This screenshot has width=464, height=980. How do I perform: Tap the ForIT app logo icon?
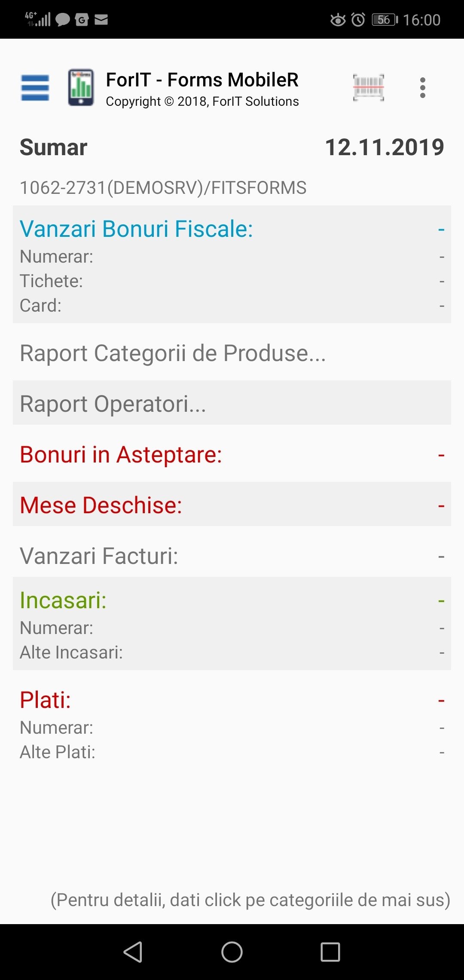[81, 88]
